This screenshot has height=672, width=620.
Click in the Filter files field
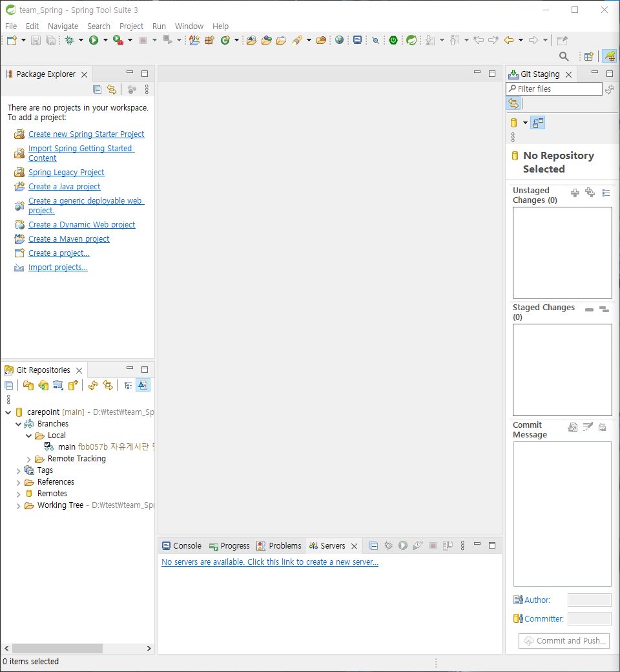[x=554, y=89]
